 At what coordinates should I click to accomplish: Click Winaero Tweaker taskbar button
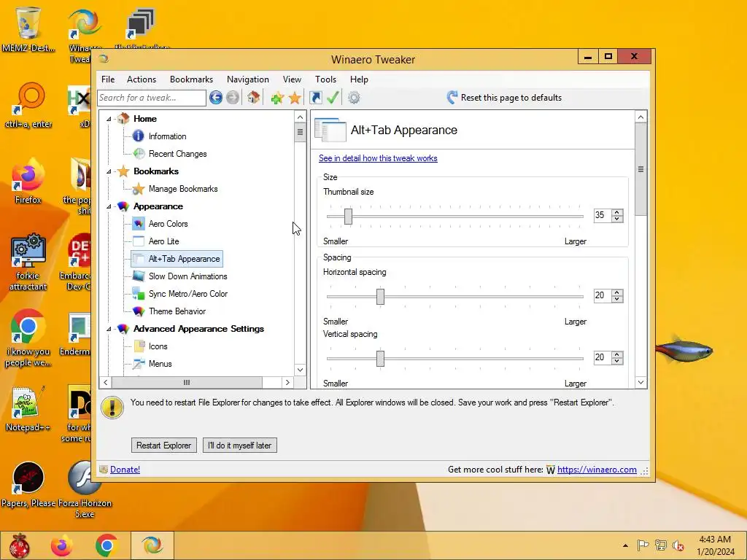point(152,545)
